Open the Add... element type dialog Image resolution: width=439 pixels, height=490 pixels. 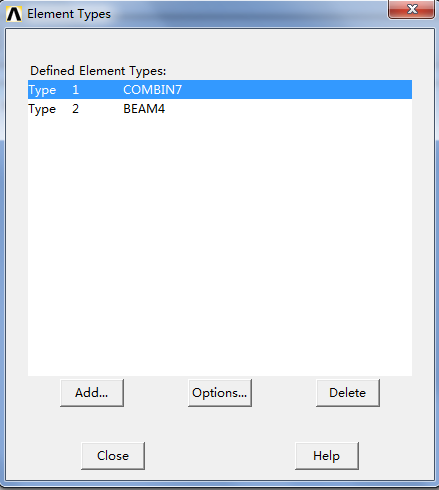point(92,393)
